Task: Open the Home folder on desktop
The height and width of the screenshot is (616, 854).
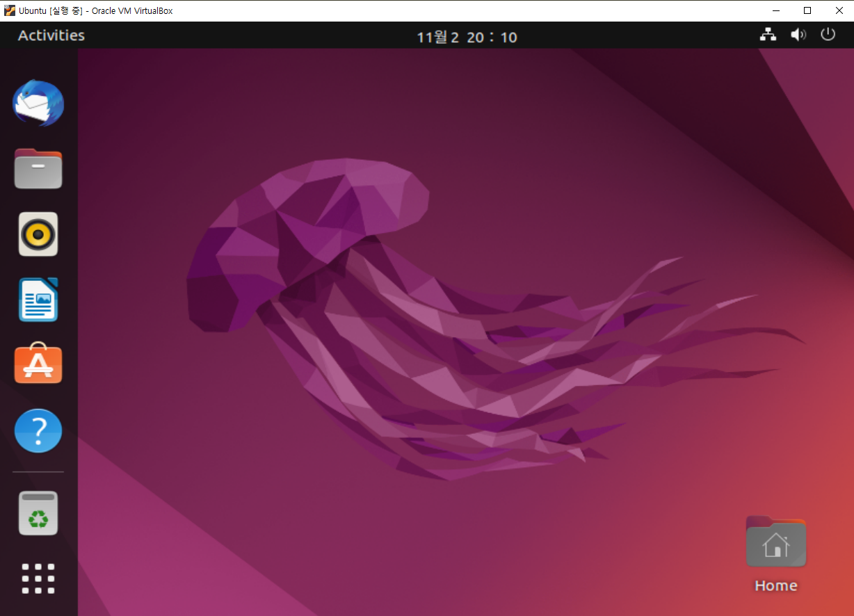Action: [x=775, y=554]
